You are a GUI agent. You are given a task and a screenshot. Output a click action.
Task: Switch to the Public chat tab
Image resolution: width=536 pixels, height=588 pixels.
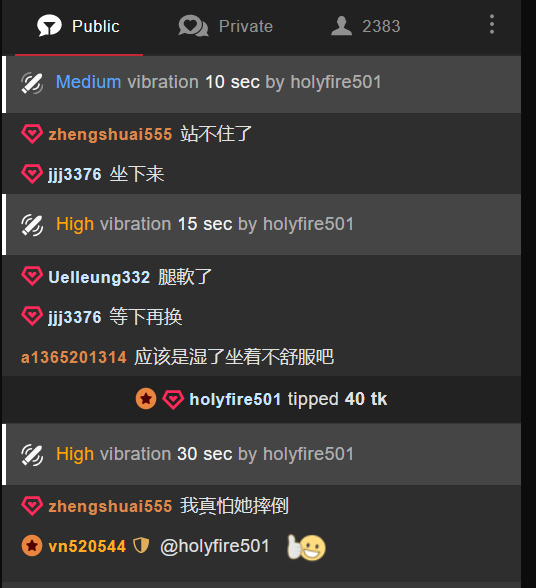click(x=79, y=27)
